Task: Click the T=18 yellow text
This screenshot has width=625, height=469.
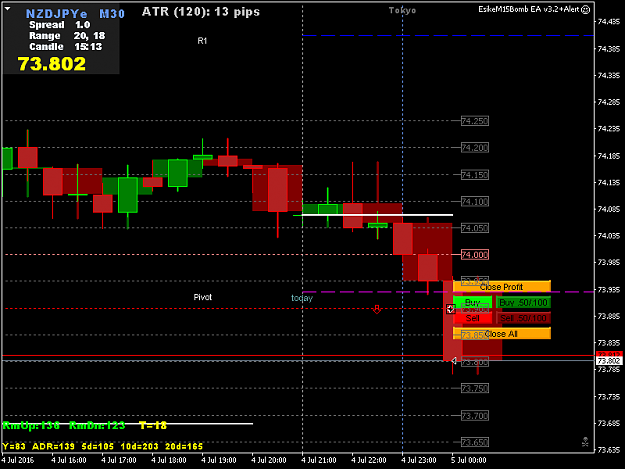Action: (x=153, y=426)
